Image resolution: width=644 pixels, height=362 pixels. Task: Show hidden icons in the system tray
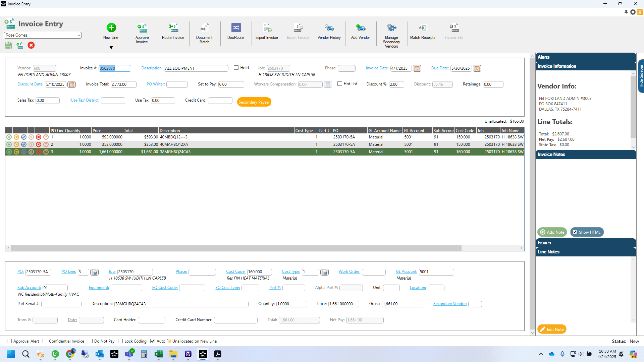point(541,354)
